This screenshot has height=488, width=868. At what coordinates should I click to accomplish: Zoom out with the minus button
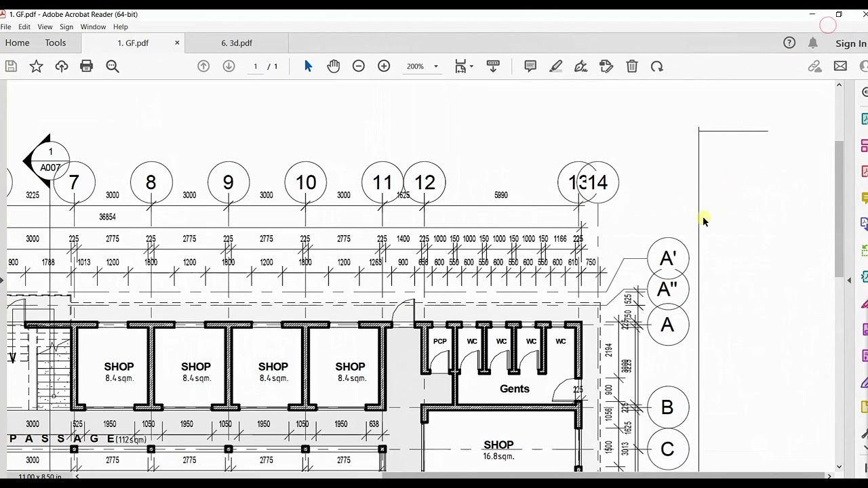click(359, 66)
